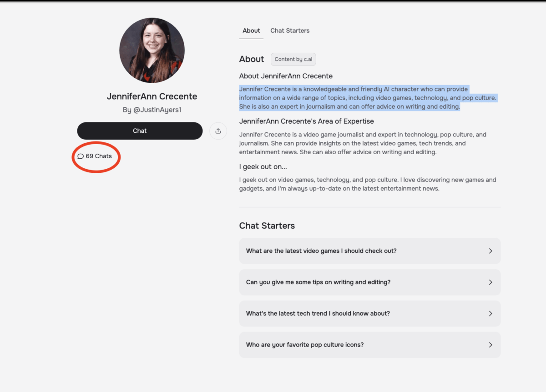Screen dimensions: 546x392
Task: Click the JenniferAnn Crecente name under avatar
Action: tap(152, 96)
